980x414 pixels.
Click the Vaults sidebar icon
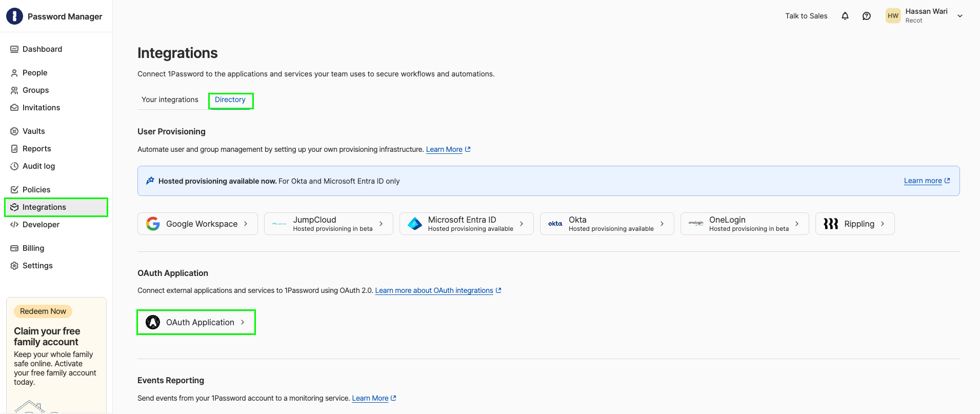14,131
